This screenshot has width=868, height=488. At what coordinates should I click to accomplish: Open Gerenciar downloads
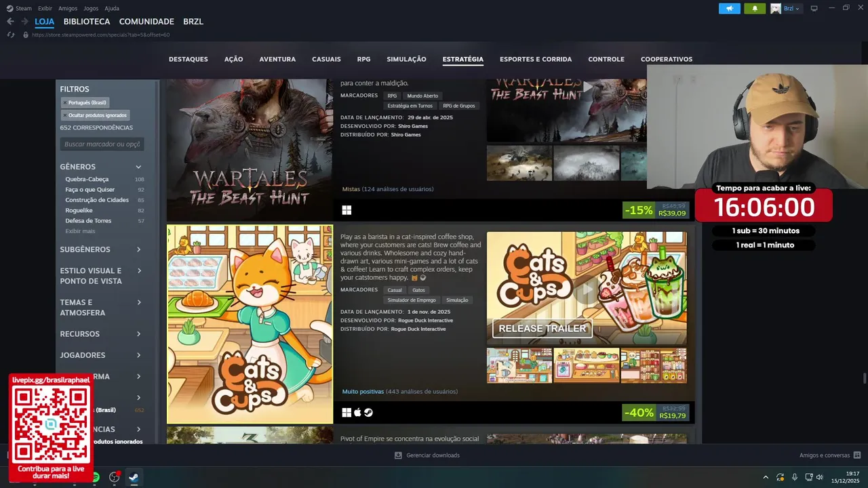point(427,455)
